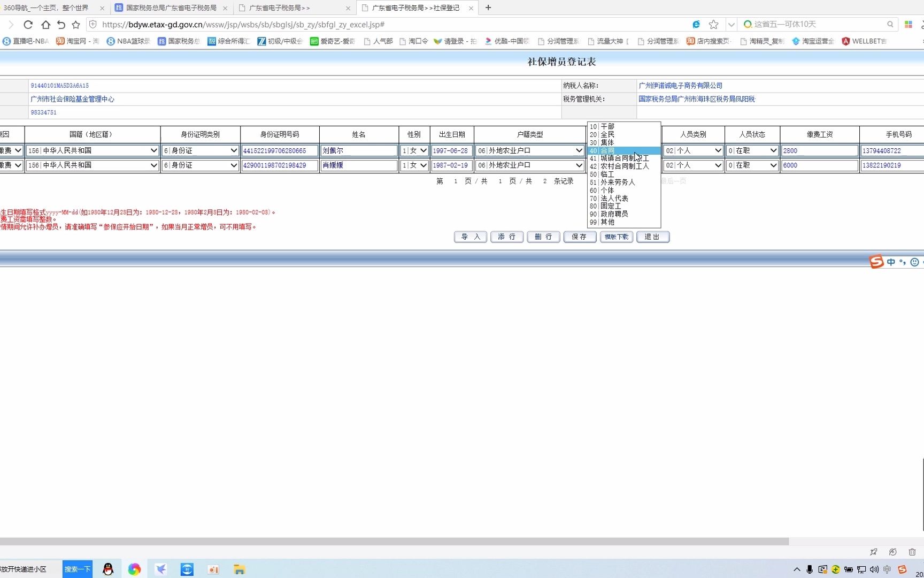This screenshot has height=578, width=924.
Task: Click the 导入 import button
Action: 471,237
